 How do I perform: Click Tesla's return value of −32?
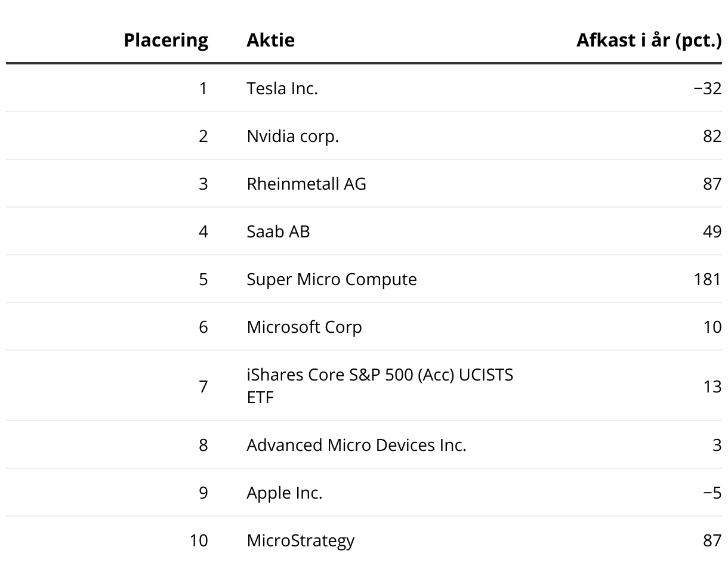[x=707, y=89]
